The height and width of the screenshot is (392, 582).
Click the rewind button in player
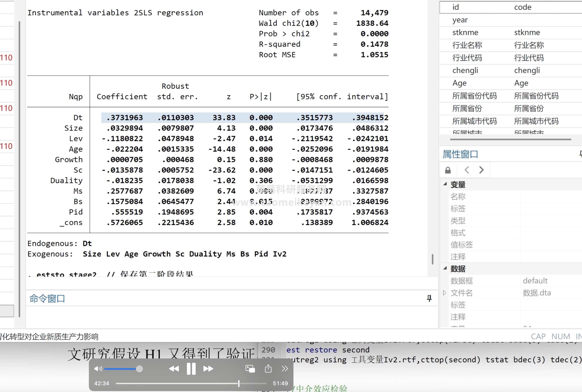174,369
